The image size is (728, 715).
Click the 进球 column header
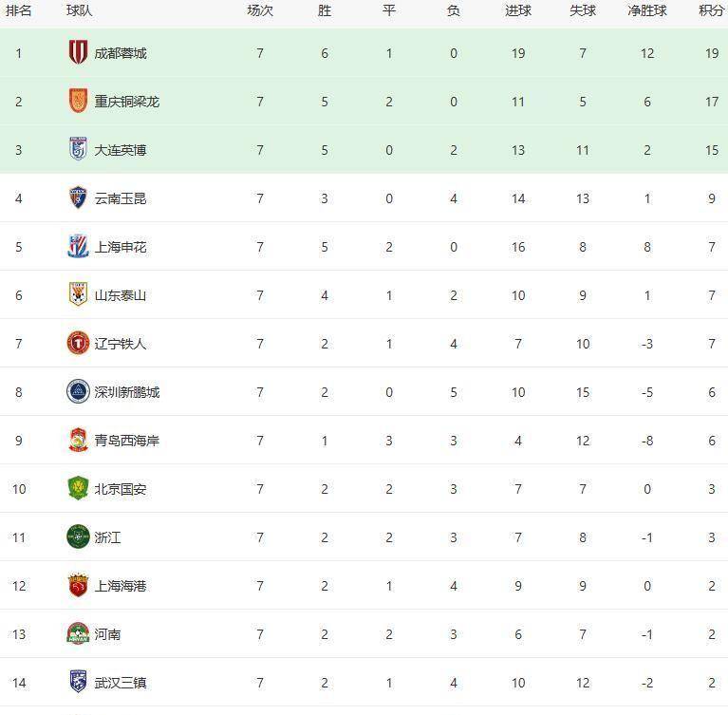(518, 11)
